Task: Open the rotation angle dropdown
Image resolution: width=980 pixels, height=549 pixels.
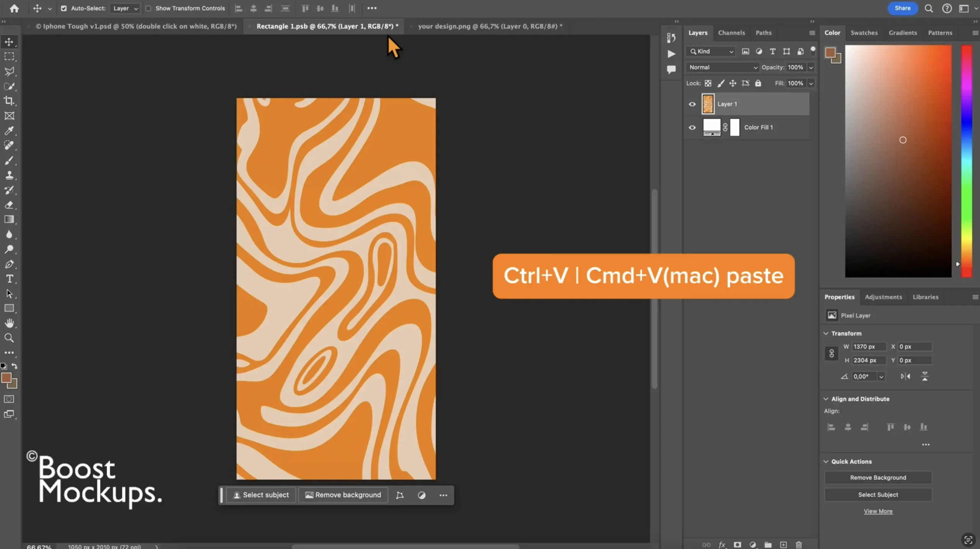Action: 881,377
